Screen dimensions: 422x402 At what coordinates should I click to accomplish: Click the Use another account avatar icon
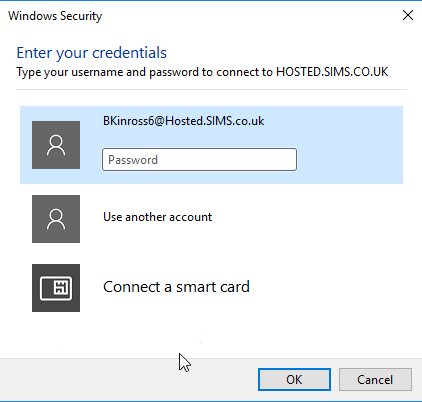(x=56, y=219)
